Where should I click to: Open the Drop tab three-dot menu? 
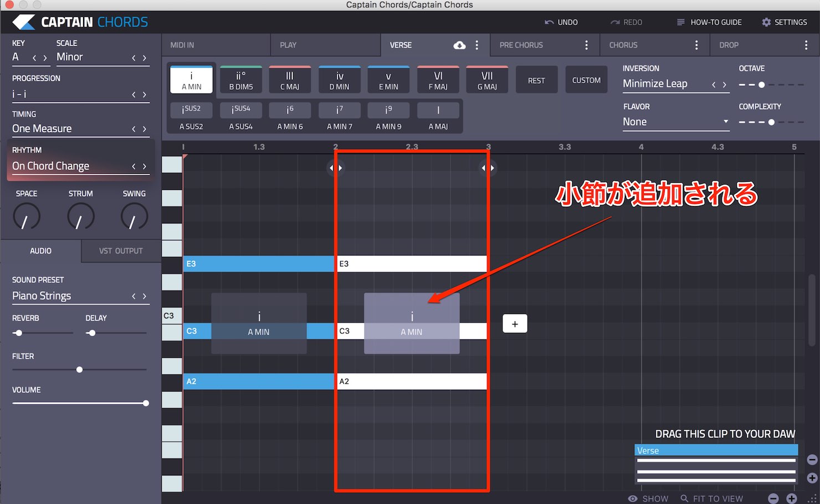(x=806, y=45)
